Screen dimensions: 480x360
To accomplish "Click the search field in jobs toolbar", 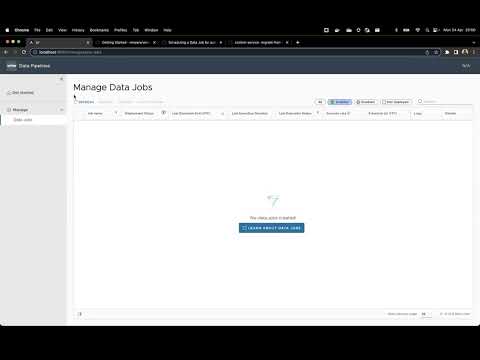I will (447, 101).
